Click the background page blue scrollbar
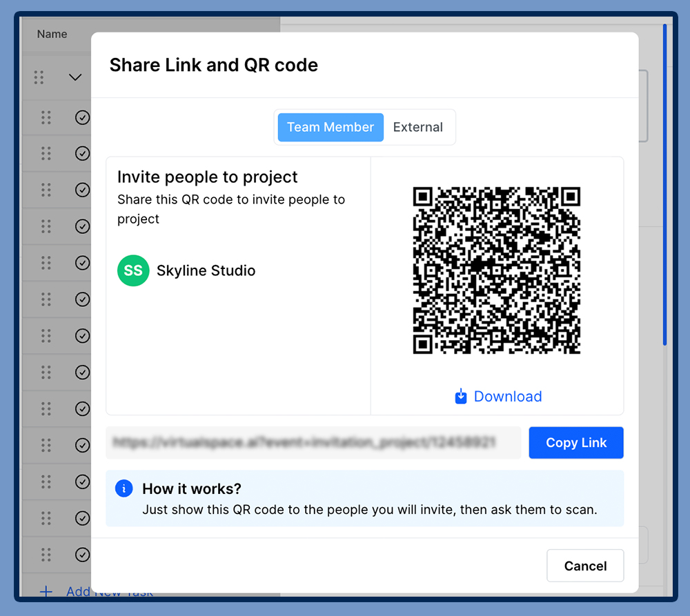690x616 pixels. tap(664, 185)
